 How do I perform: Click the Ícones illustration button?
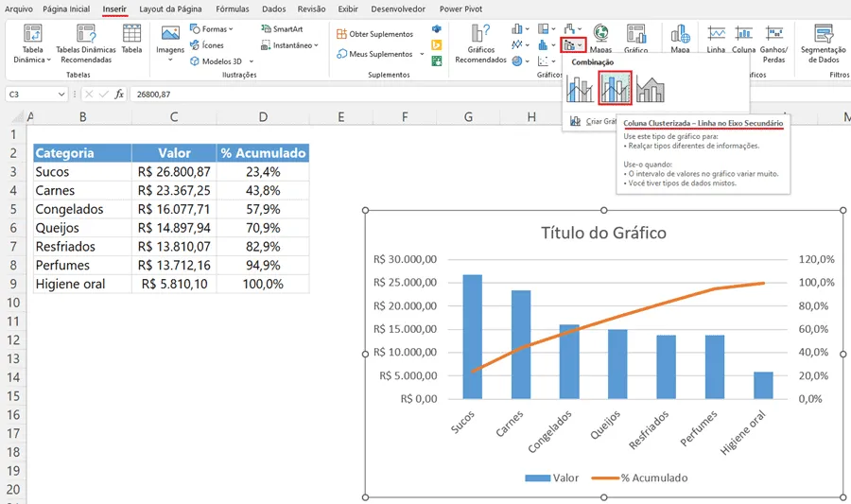coord(207,45)
